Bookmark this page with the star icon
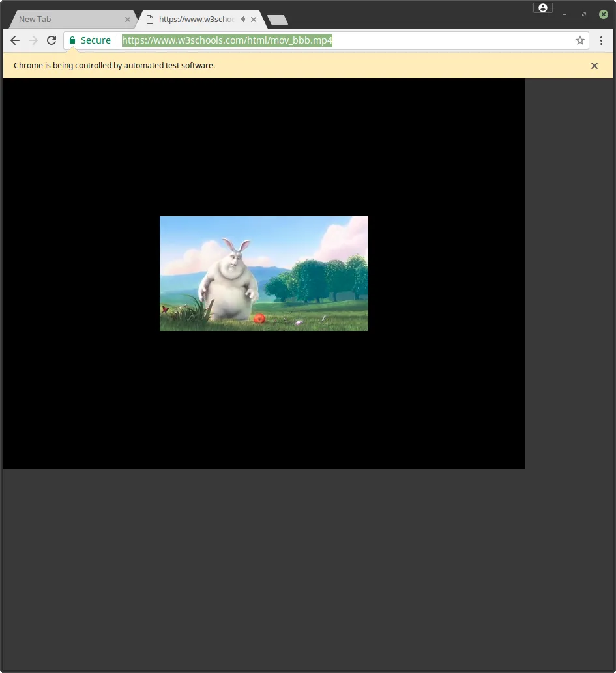Screen dimensions: 616x673 [580, 40]
